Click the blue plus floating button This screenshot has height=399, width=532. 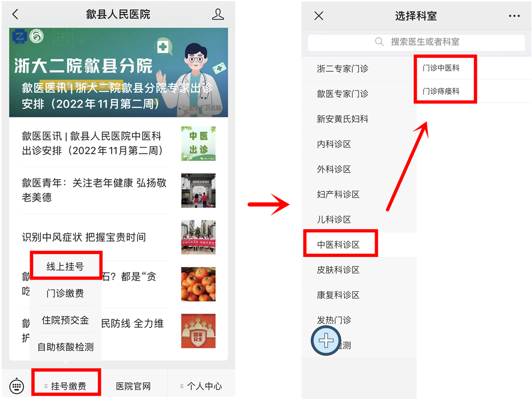coord(326,340)
